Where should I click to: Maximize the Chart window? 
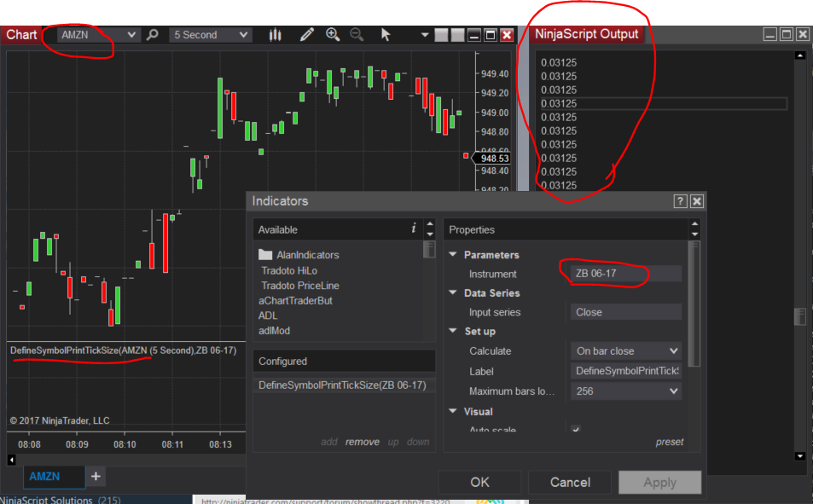click(x=490, y=35)
